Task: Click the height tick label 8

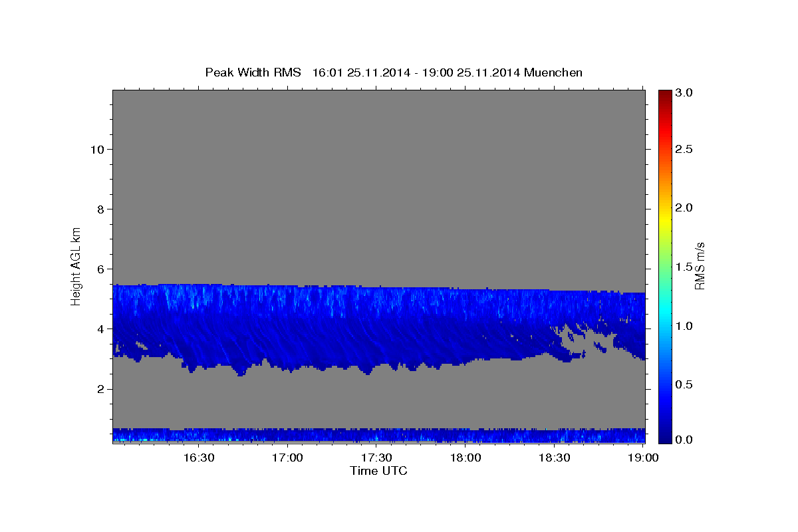Action: pyautogui.click(x=99, y=209)
